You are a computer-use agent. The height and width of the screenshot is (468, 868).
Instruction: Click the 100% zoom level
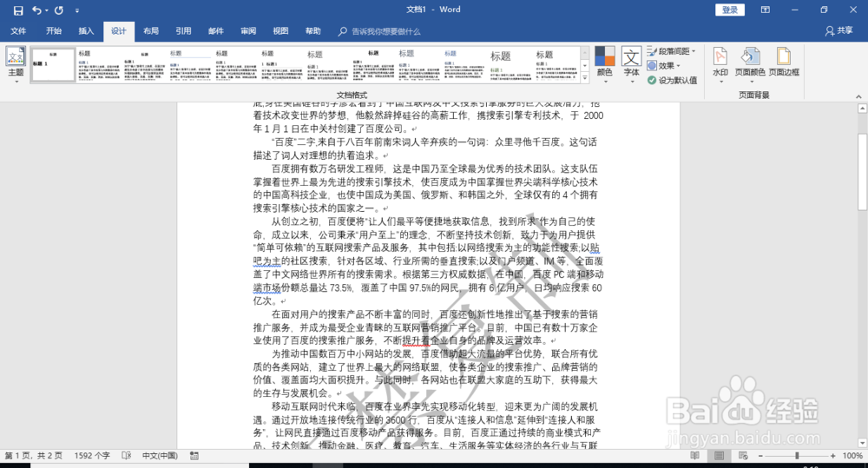click(x=852, y=456)
